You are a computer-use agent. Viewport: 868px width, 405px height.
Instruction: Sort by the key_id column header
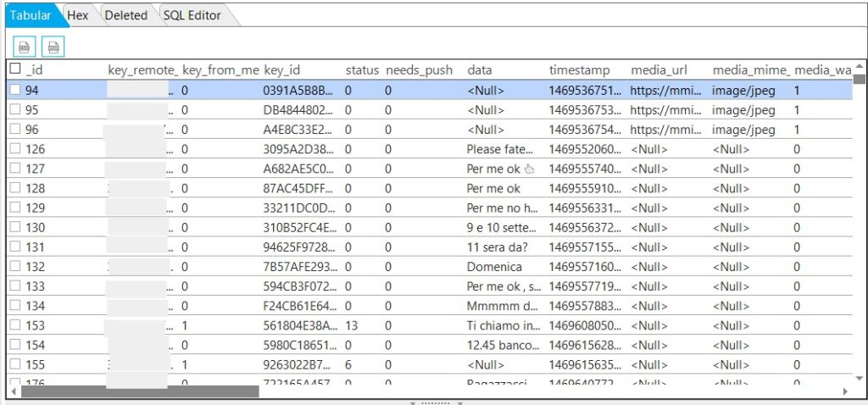(x=282, y=70)
